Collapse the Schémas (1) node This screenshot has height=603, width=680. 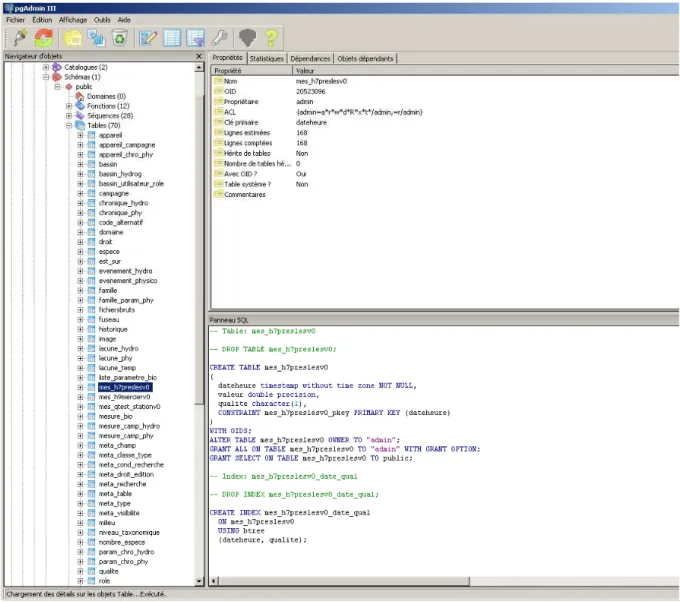(x=46, y=77)
